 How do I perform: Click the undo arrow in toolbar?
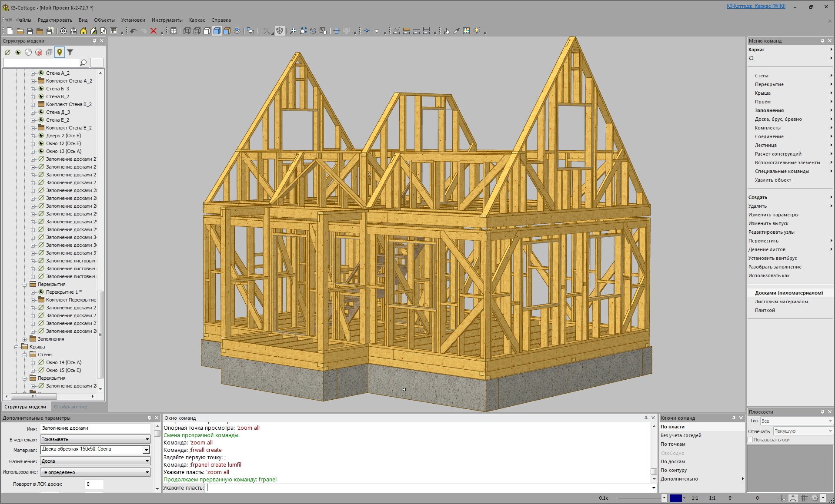click(x=134, y=31)
